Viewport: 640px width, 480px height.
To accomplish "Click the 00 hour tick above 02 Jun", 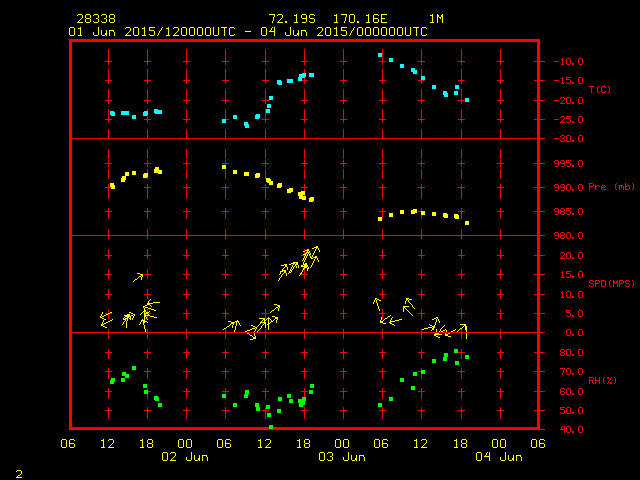I will pos(185,444).
